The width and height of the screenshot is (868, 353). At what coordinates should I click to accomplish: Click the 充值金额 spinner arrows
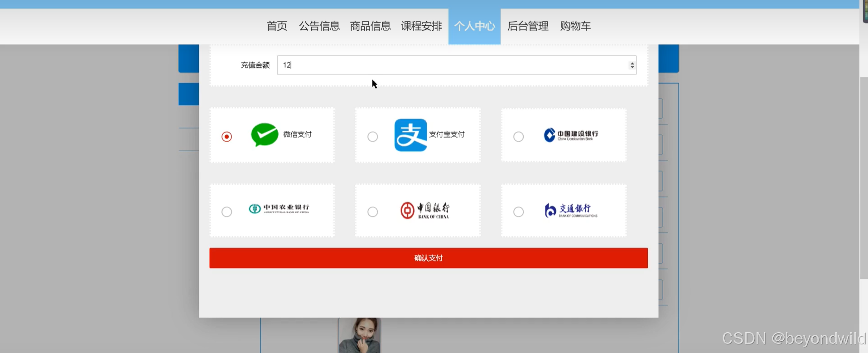point(632,65)
